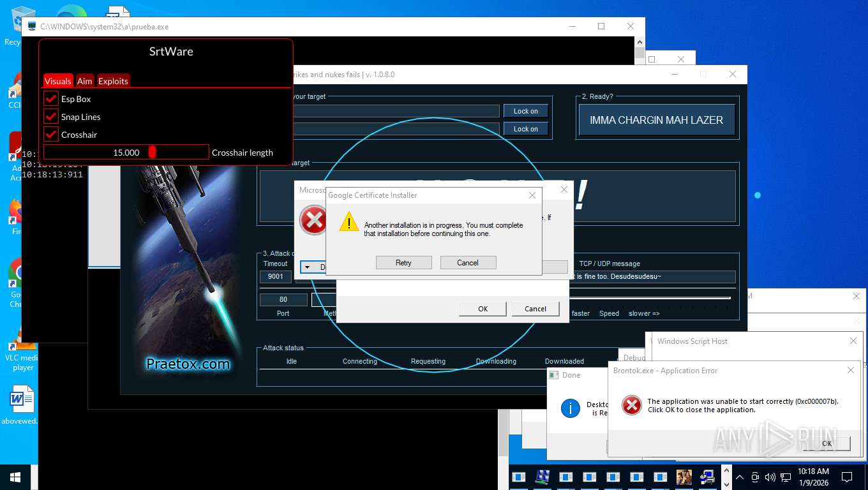Click the Crosshair length slider handle
This screenshot has height=490, width=868.
tap(152, 152)
